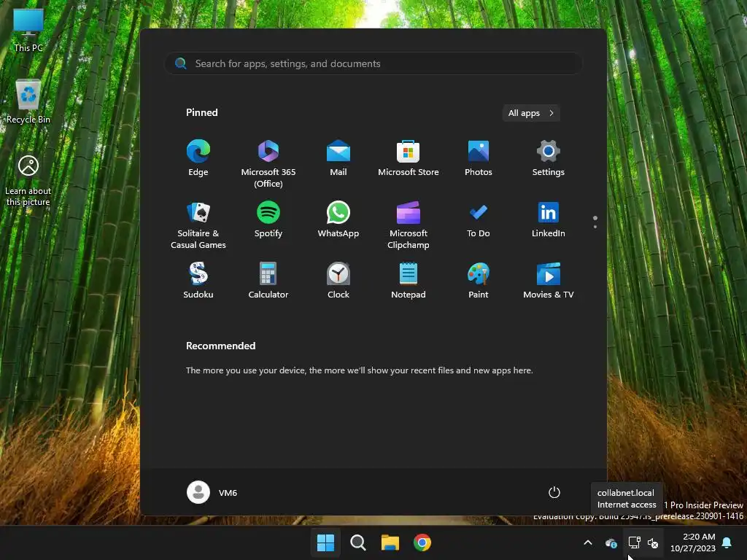This screenshot has height=560, width=747.
Task: Open the All apps list
Action: click(x=531, y=113)
